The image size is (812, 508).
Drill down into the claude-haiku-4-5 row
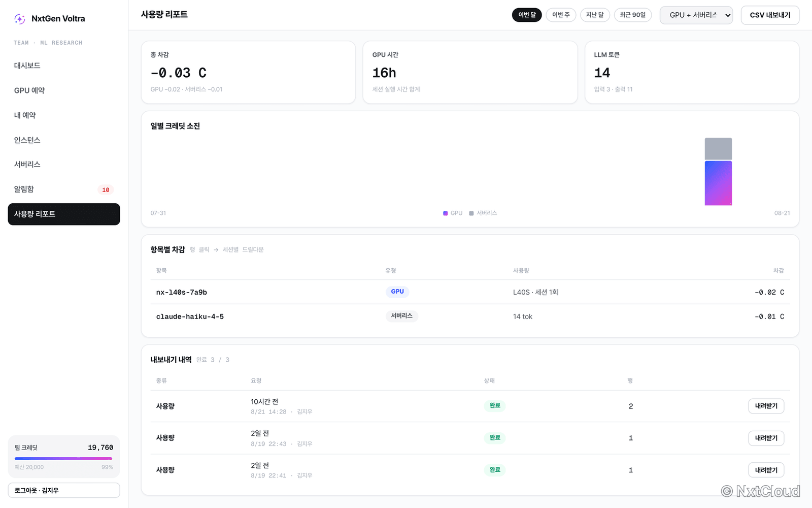tap(470, 316)
